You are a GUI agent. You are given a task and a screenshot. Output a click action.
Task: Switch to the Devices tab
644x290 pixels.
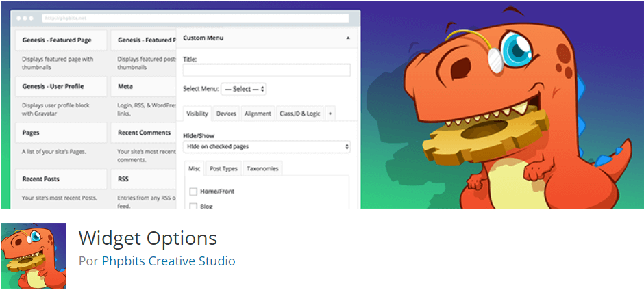226,114
